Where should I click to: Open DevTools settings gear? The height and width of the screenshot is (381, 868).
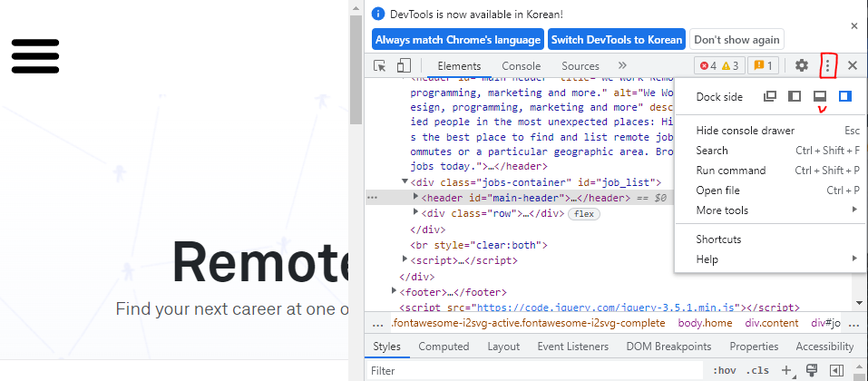pos(802,66)
